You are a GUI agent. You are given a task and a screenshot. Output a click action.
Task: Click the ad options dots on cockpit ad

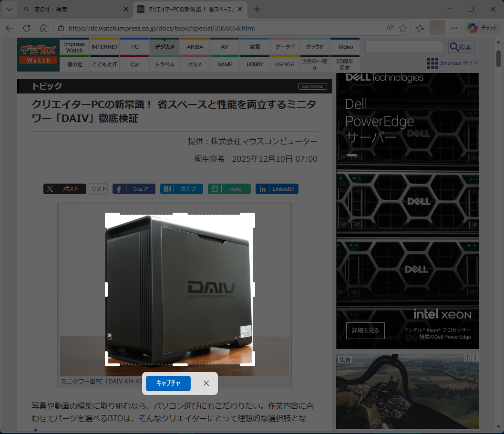(475, 358)
